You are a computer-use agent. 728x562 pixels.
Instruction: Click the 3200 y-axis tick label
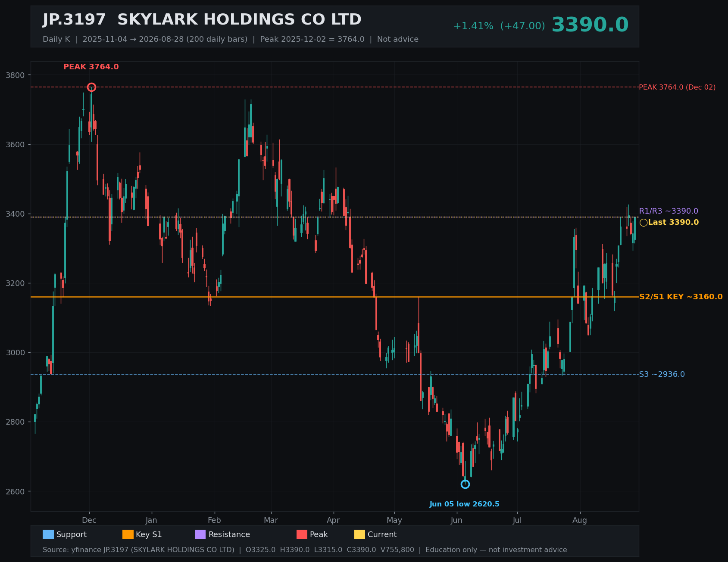tap(16, 283)
